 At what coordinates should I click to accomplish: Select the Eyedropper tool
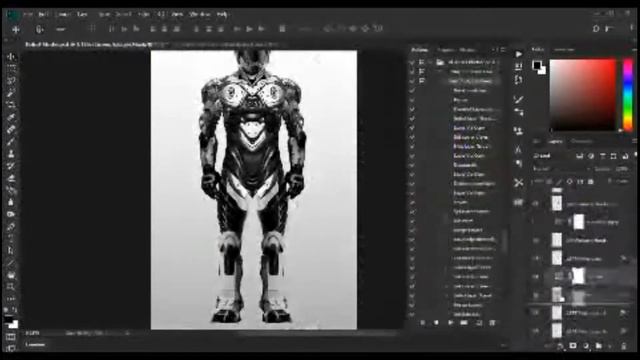pos(11,117)
